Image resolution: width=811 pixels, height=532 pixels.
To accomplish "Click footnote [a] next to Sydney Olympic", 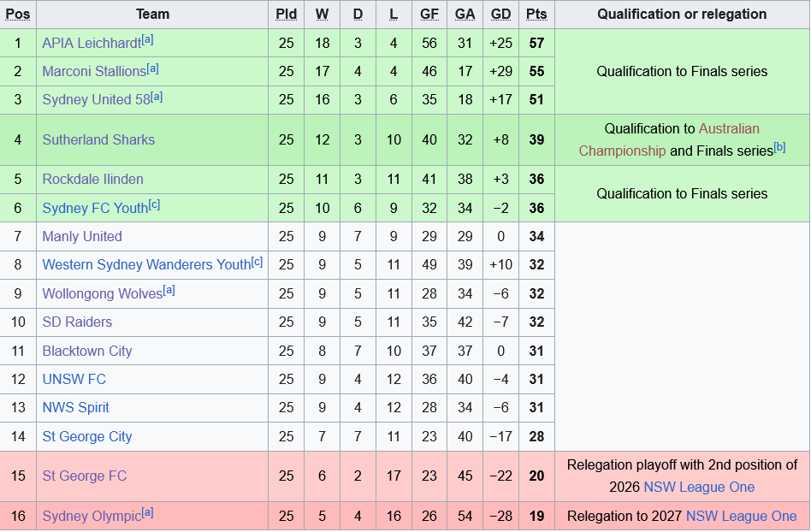I will pyautogui.click(x=147, y=513).
